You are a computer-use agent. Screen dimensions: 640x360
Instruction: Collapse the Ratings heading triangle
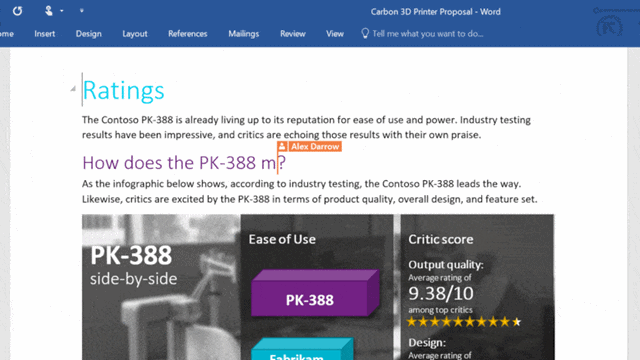tap(73, 89)
